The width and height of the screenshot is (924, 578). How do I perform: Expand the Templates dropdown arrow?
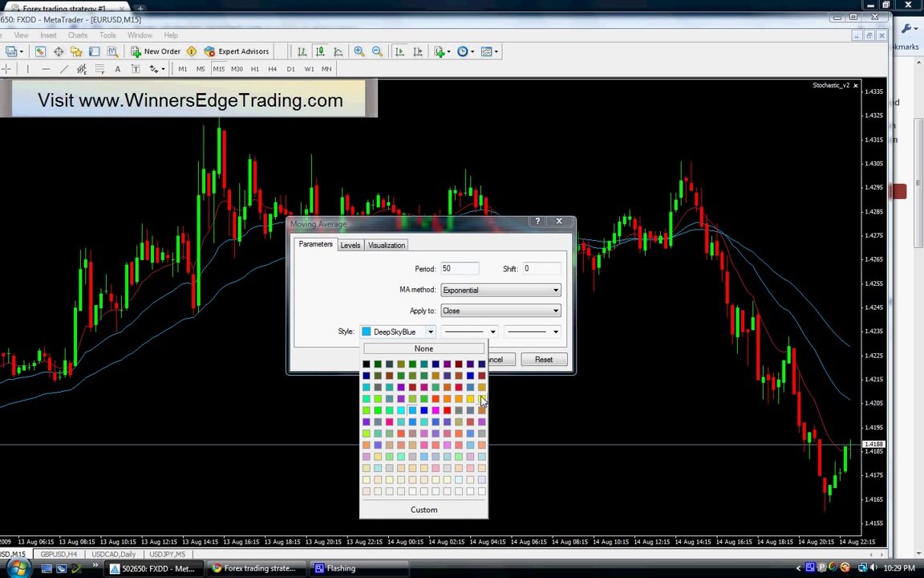(x=496, y=51)
